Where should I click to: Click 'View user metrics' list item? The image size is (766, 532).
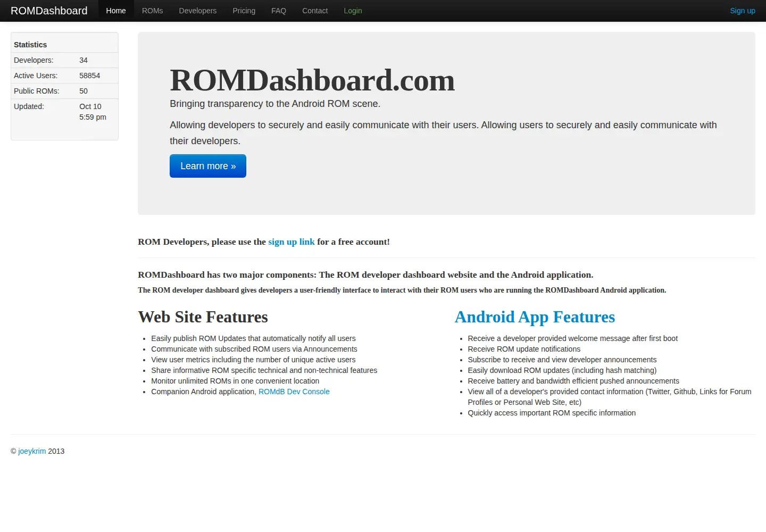(x=253, y=360)
